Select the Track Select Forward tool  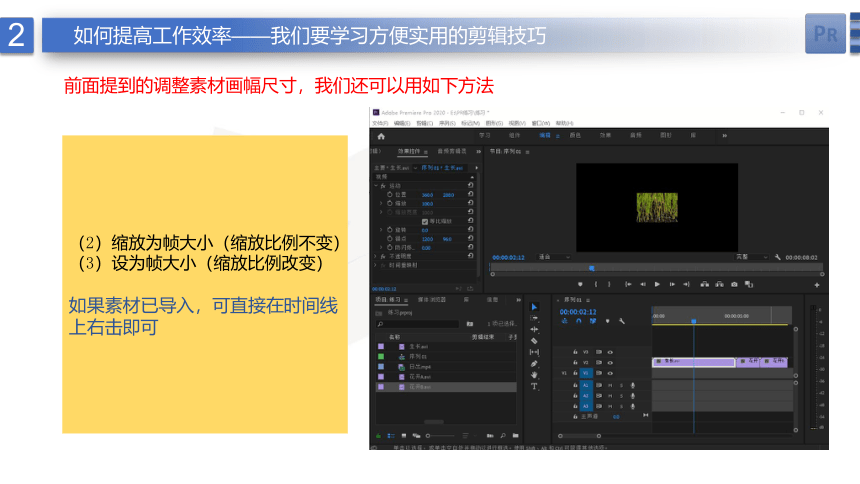click(534, 318)
